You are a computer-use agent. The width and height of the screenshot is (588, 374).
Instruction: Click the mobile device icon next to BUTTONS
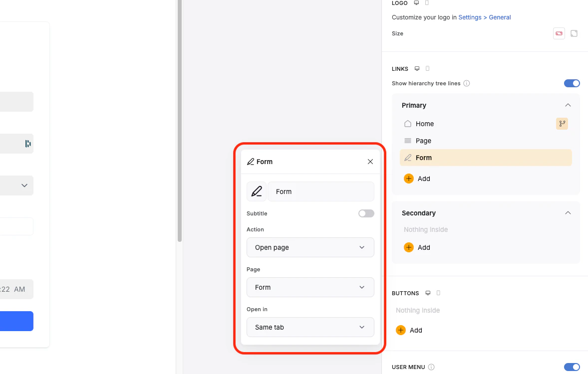pos(438,293)
